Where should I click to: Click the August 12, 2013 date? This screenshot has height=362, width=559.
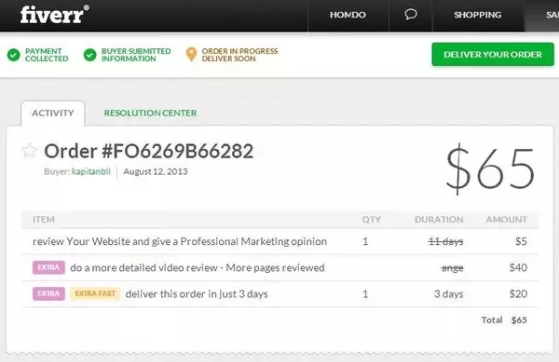tap(155, 172)
